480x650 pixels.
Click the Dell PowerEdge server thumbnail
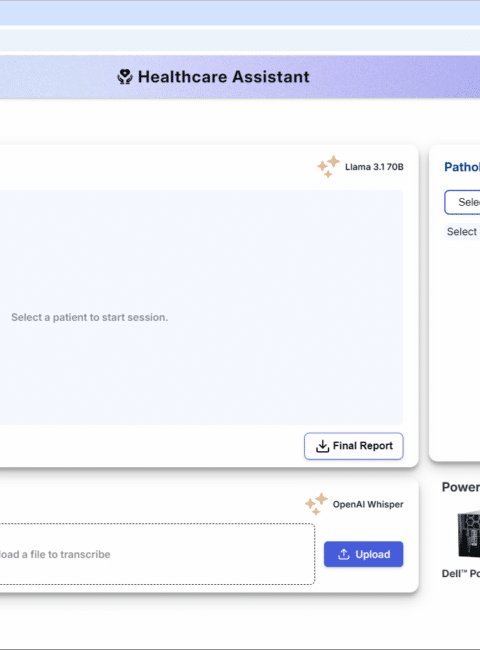(469, 534)
